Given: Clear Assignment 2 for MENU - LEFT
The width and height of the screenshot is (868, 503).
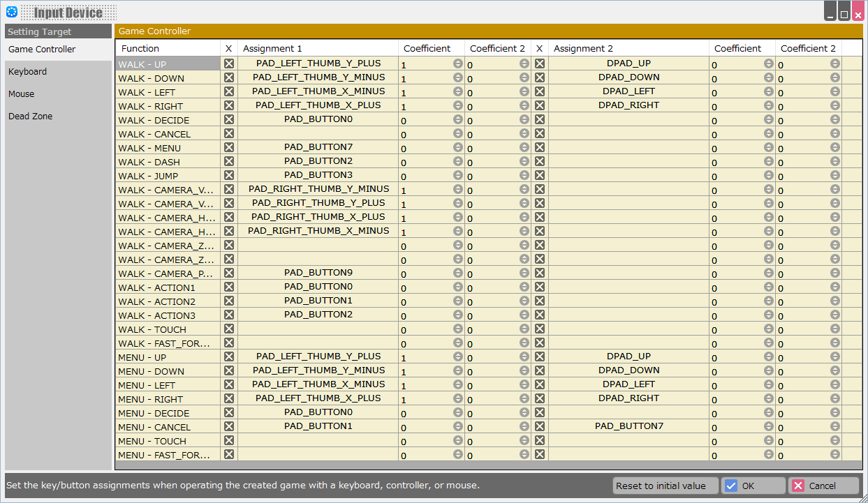Looking at the screenshot, I should click(x=540, y=384).
